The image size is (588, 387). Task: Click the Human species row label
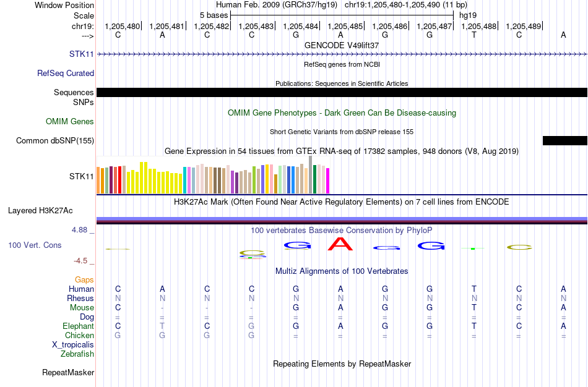(x=81, y=289)
